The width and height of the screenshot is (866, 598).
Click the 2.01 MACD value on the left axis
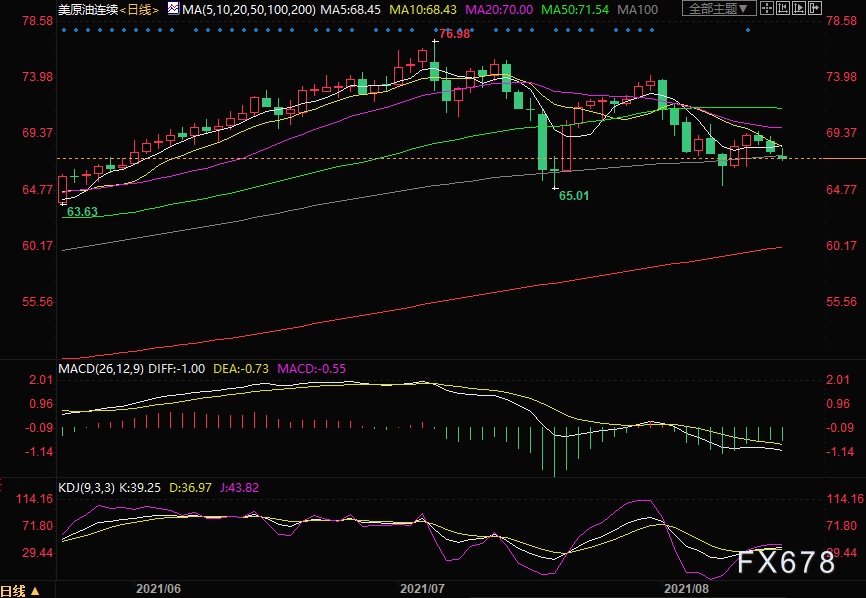(41, 380)
